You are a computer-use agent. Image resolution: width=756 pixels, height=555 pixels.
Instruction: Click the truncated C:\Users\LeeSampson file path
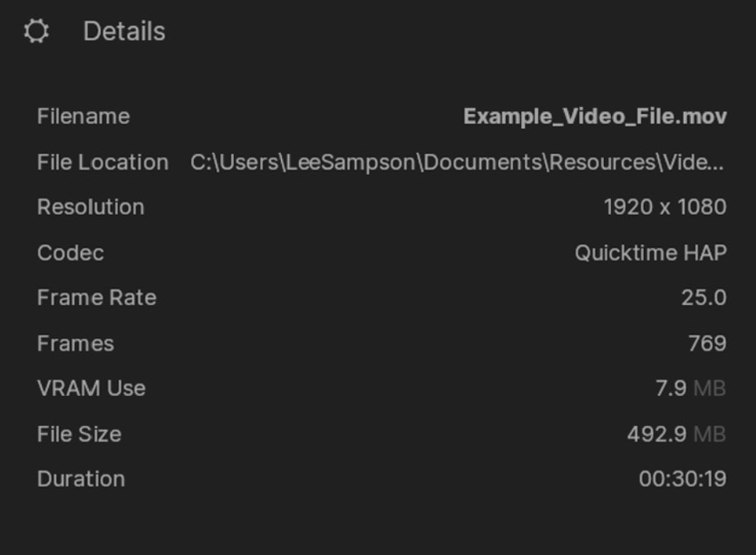pyautogui.click(x=457, y=163)
